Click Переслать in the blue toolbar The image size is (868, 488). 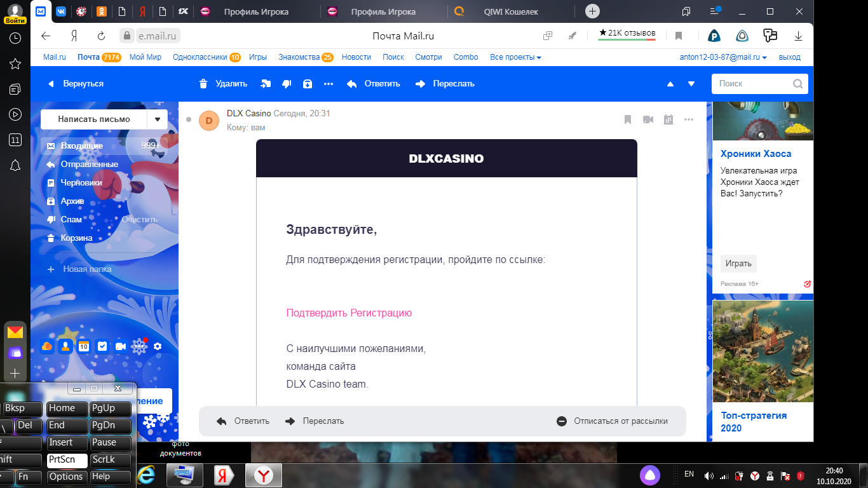[x=445, y=84]
